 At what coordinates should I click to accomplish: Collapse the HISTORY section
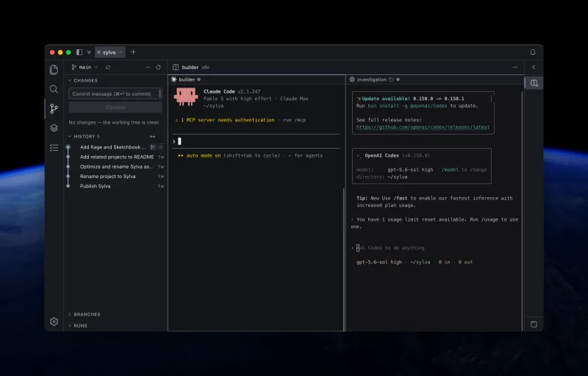84,137
